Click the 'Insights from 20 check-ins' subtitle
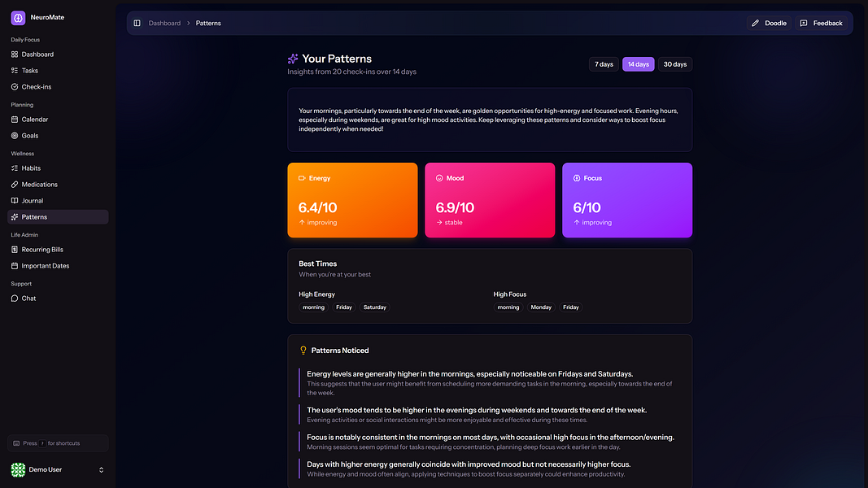Image resolution: width=868 pixels, height=488 pixels. [351, 72]
